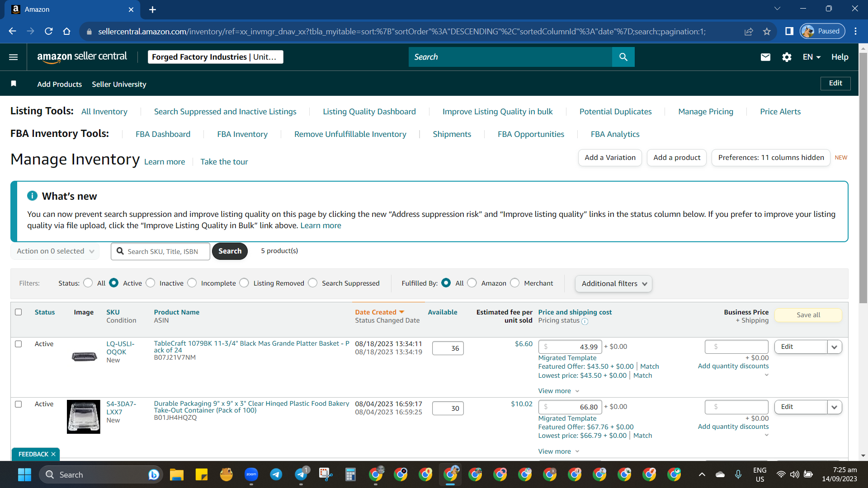Open the Edit dropdown arrow for Durable Packaging
Screen dimensions: 868x488
click(835, 407)
